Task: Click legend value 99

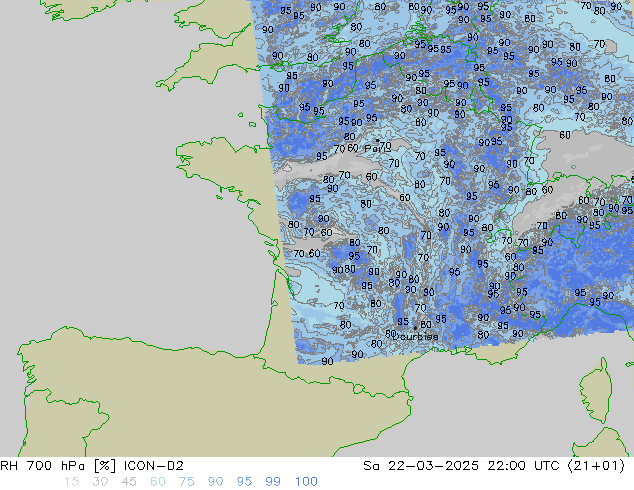Action: (x=273, y=482)
